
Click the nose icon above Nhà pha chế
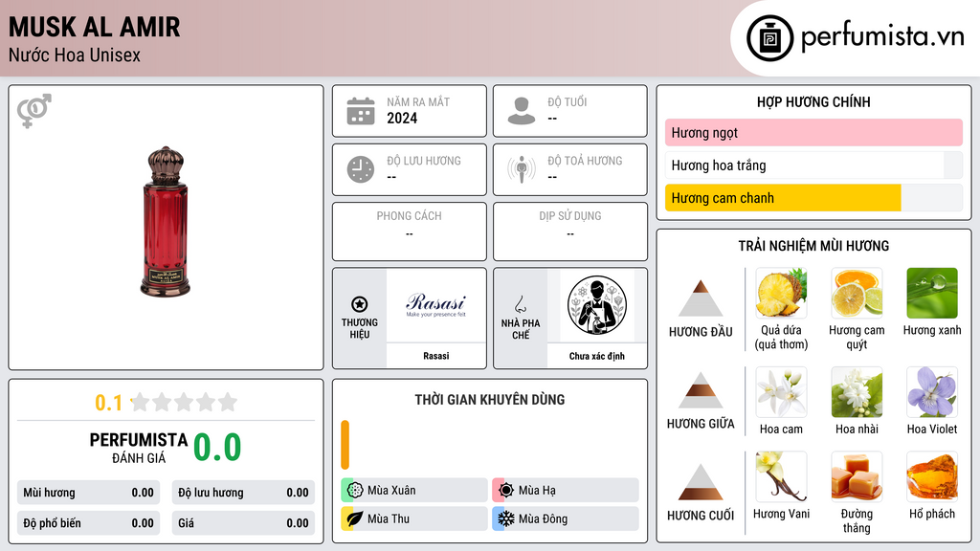click(520, 304)
